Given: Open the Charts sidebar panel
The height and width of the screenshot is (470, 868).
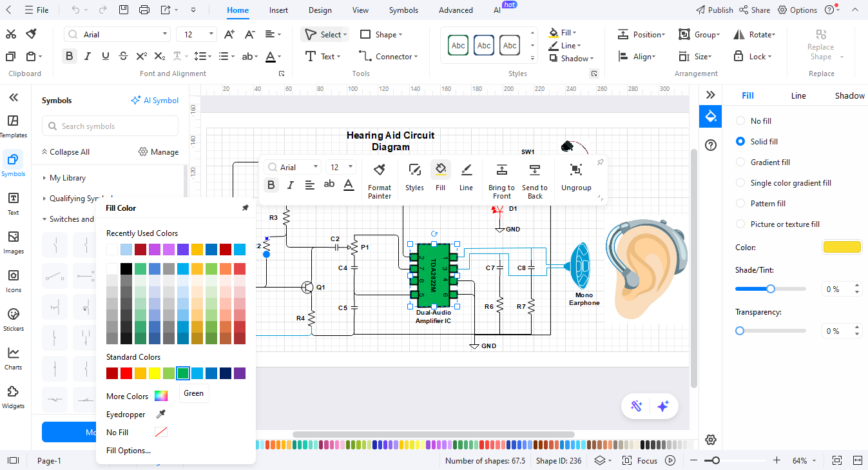Looking at the screenshot, I should click(14, 358).
